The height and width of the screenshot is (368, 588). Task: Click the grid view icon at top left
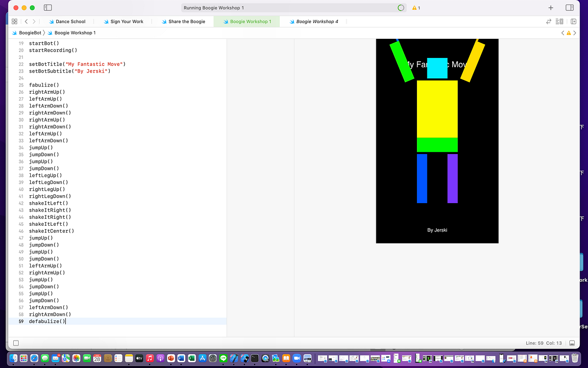(x=14, y=22)
